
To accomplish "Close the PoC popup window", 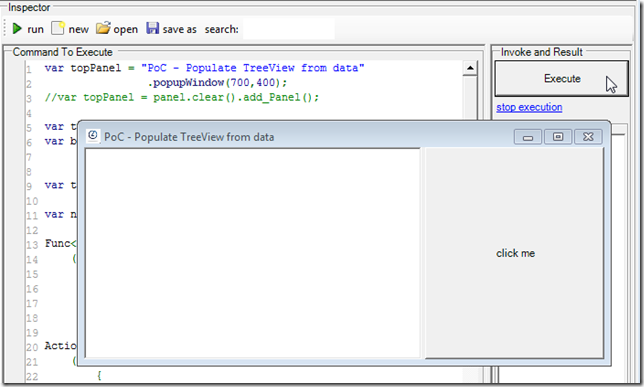I will click(x=588, y=137).
